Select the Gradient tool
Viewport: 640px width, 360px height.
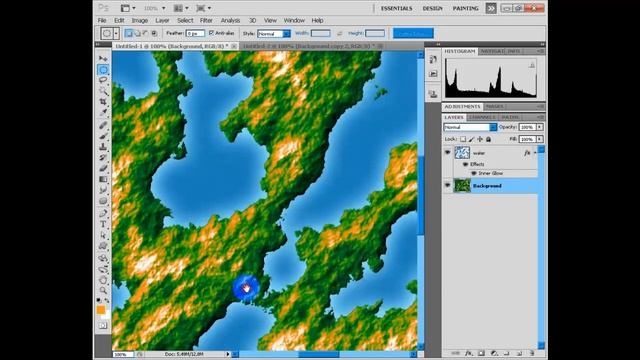point(103,179)
